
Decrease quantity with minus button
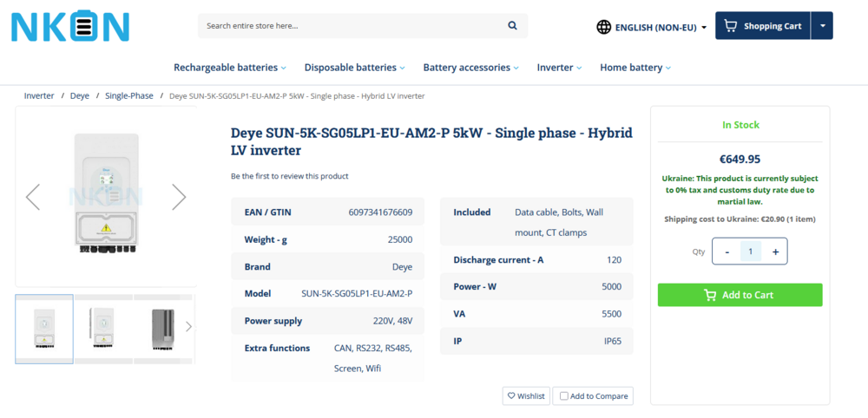727,251
